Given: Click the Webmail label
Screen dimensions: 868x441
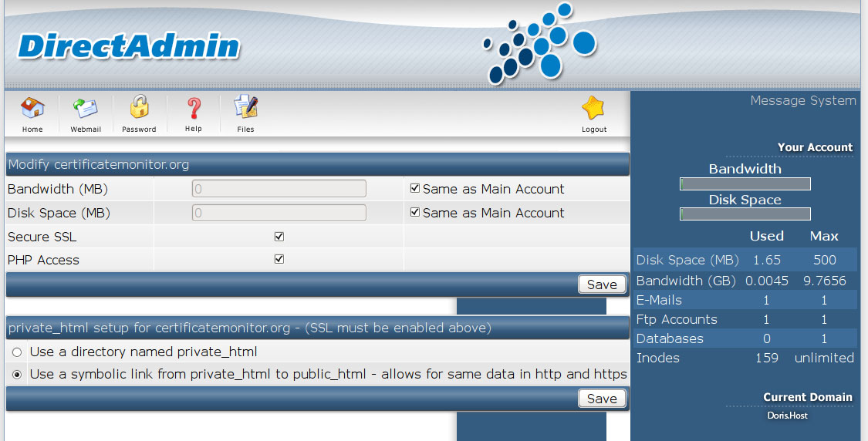Looking at the screenshot, I should (86, 130).
